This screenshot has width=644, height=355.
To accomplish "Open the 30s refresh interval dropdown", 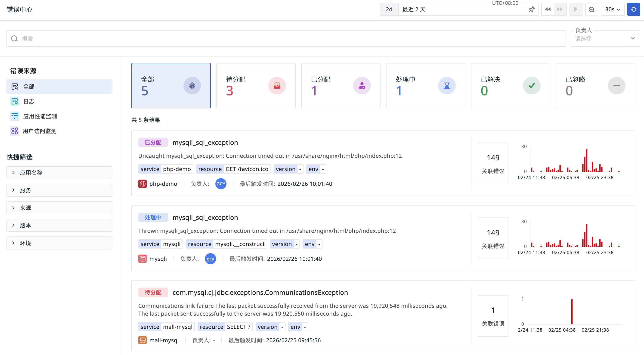I will pos(612,9).
